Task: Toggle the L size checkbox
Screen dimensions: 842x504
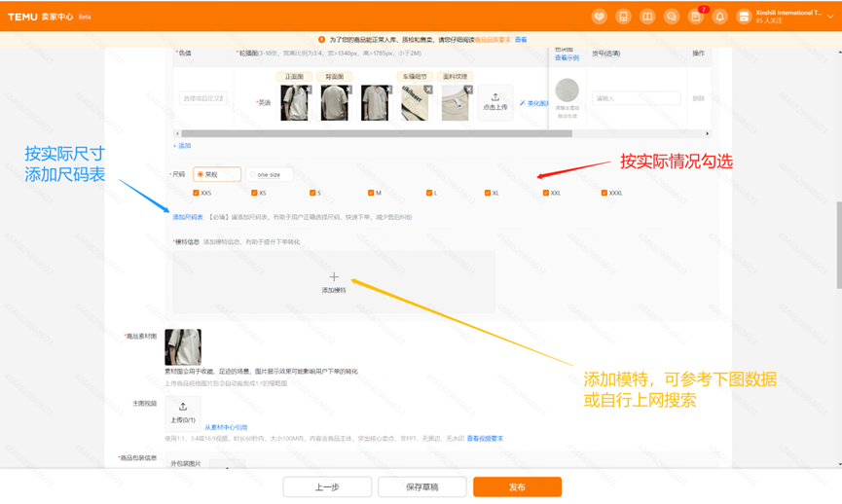Action: (x=429, y=193)
